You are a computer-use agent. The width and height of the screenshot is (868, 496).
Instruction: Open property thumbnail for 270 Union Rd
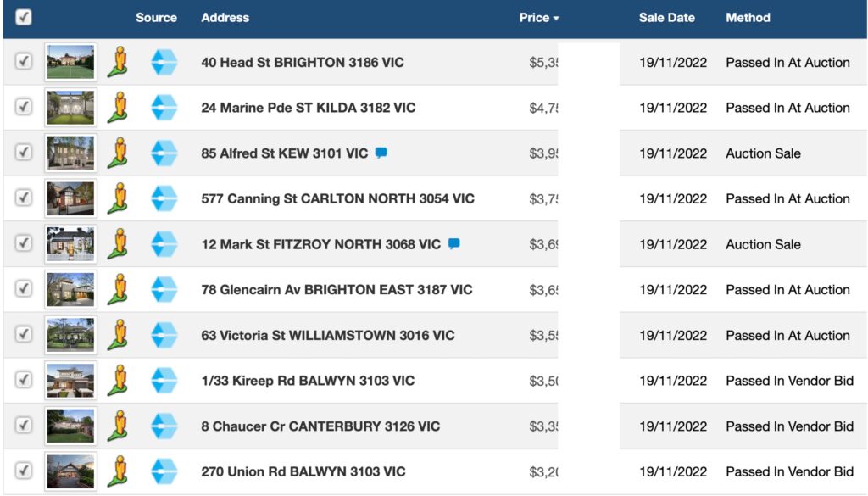pos(70,471)
